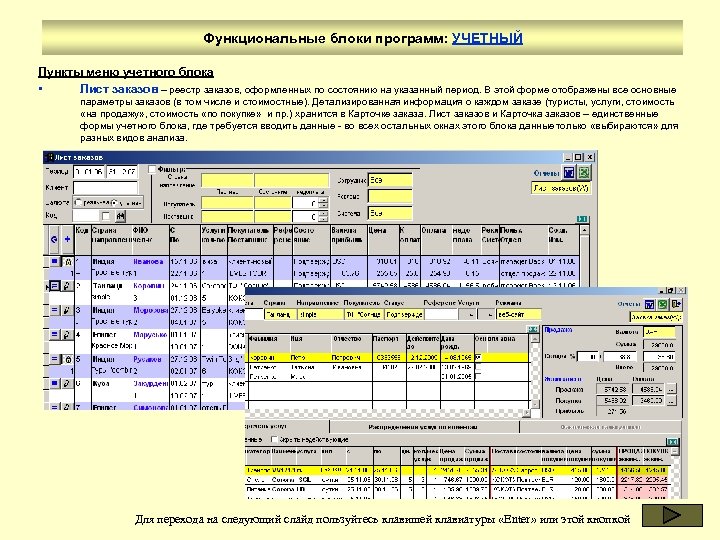Click the period end date field
This screenshot has height=540, width=720.
[x=122, y=172]
